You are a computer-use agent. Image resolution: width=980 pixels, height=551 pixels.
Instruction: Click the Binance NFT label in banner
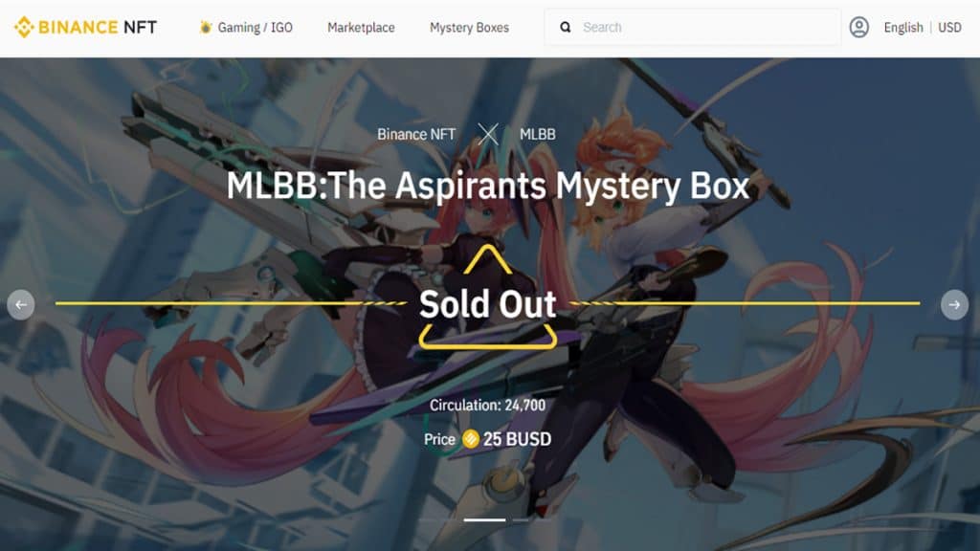coord(416,134)
